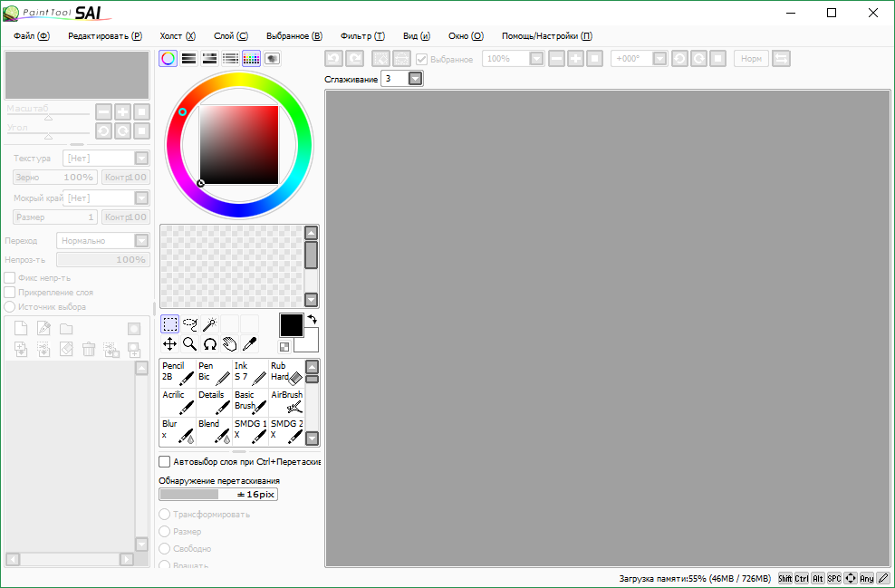
Task: Select the Zoom magnifier tool
Action: pyautogui.click(x=190, y=343)
